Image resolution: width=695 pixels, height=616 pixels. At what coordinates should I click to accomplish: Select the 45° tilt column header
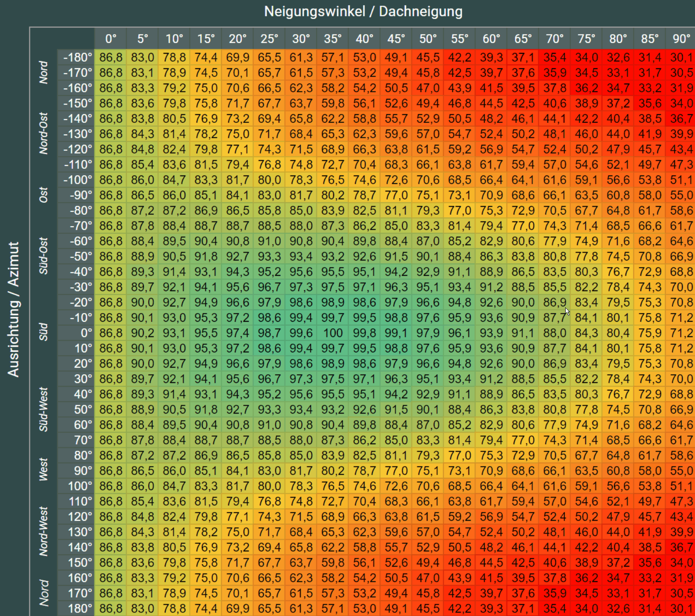tap(396, 38)
